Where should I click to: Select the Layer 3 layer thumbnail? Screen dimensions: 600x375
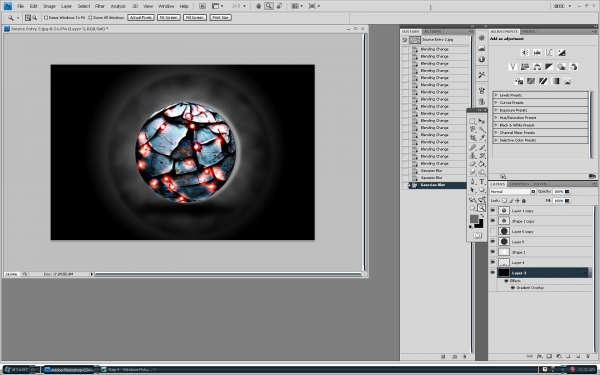click(504, 272)
